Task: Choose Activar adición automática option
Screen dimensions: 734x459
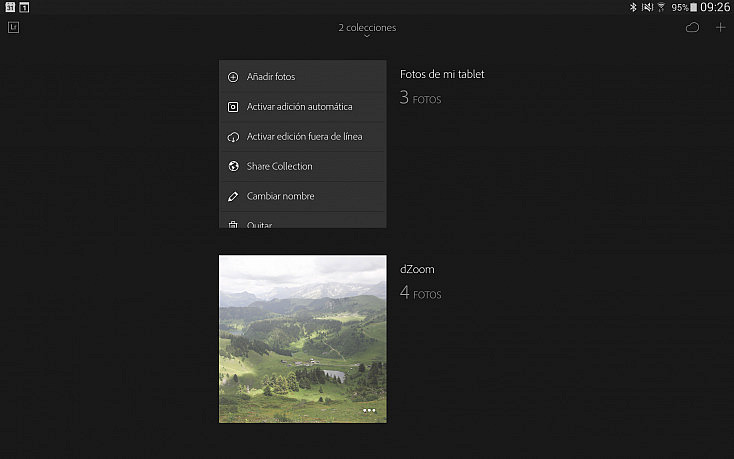Action: point(302,107)
